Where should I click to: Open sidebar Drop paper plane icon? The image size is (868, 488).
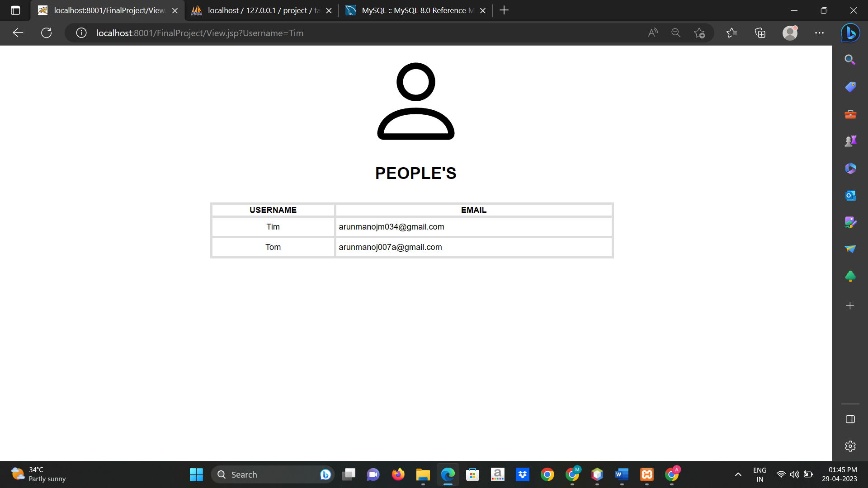[850, 249]
